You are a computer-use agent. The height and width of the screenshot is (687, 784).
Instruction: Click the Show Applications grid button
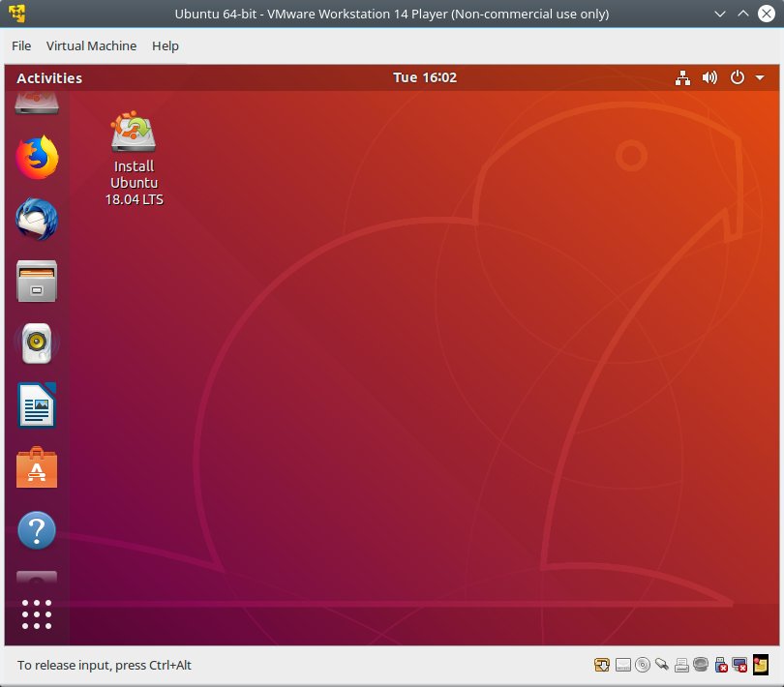pos(37,612)
